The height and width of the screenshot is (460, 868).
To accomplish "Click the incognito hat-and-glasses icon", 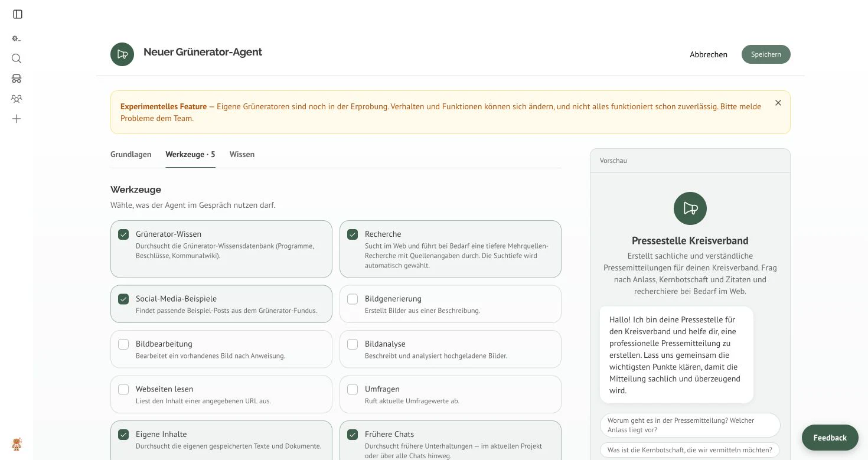I will tap(17, 79).
